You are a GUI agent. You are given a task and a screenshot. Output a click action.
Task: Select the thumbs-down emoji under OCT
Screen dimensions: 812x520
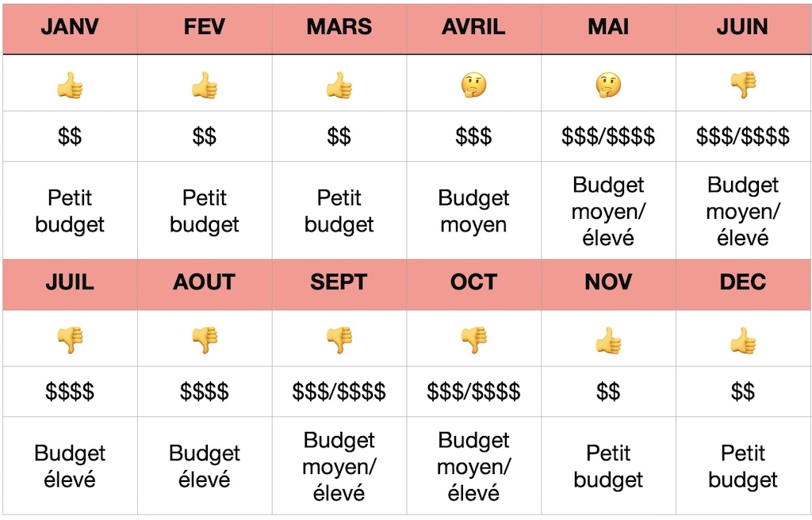(x=474, y=340)
